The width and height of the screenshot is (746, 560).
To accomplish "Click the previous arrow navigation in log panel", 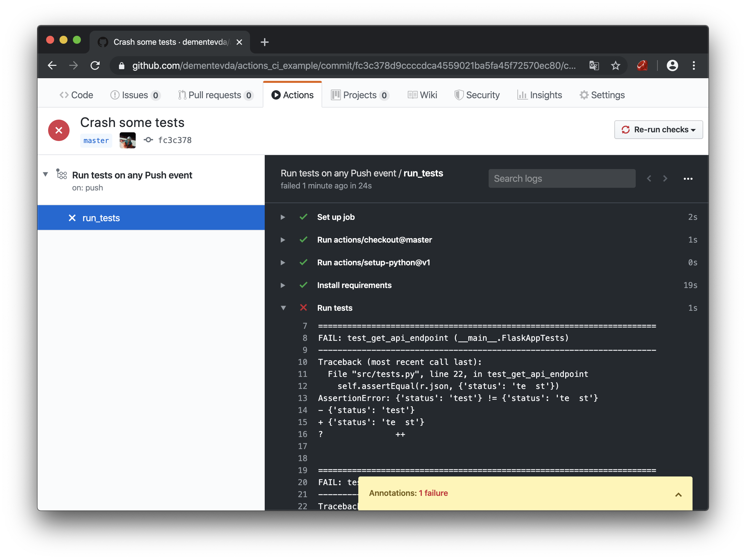I will 649,178.
